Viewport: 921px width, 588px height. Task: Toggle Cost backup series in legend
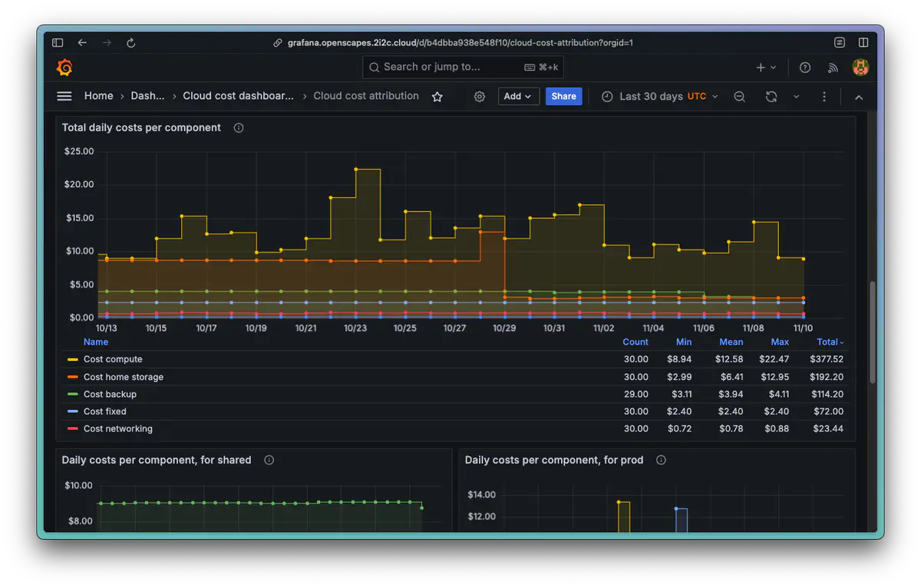point(110,395)
